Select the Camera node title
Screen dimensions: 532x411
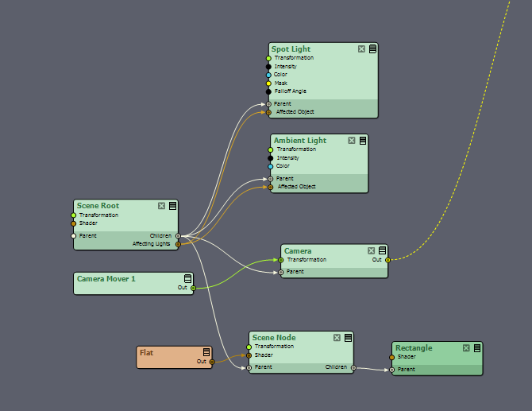(x=298, y=251)
